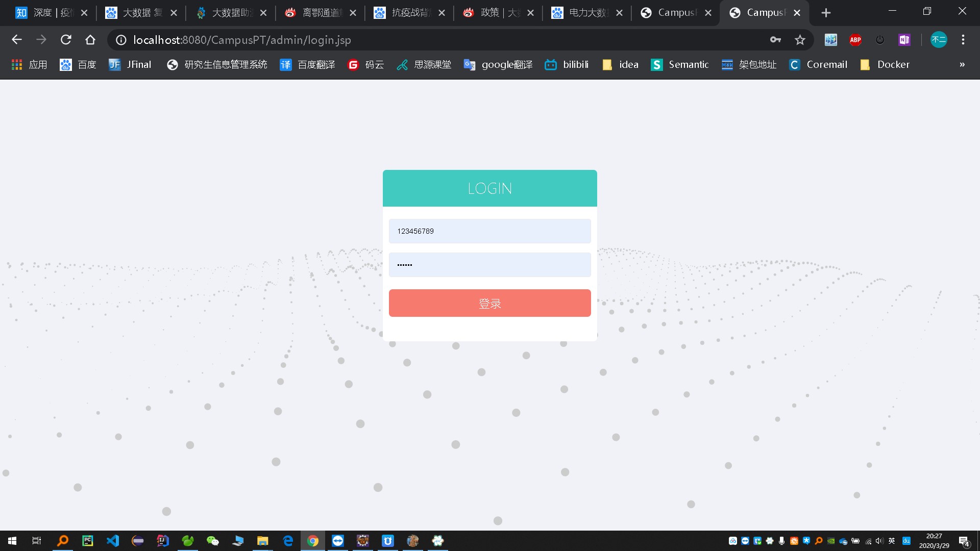Open WeChat from the taskbar

[212, 541]
